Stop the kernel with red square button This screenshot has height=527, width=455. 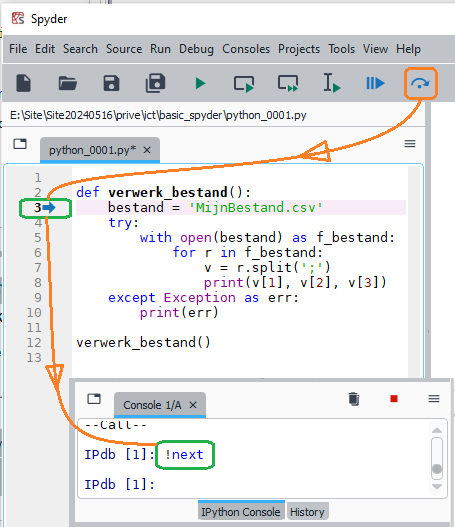(x=394, y=399)
